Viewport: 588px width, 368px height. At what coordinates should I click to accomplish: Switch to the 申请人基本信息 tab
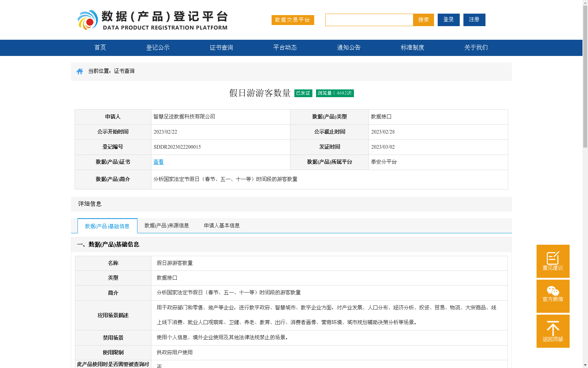point(222,226)
